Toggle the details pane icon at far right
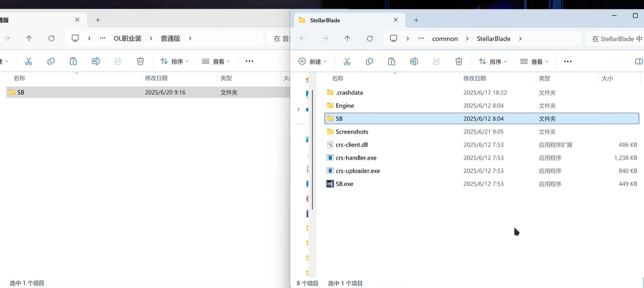Viewport: 644px width, 288px height. 638,61
